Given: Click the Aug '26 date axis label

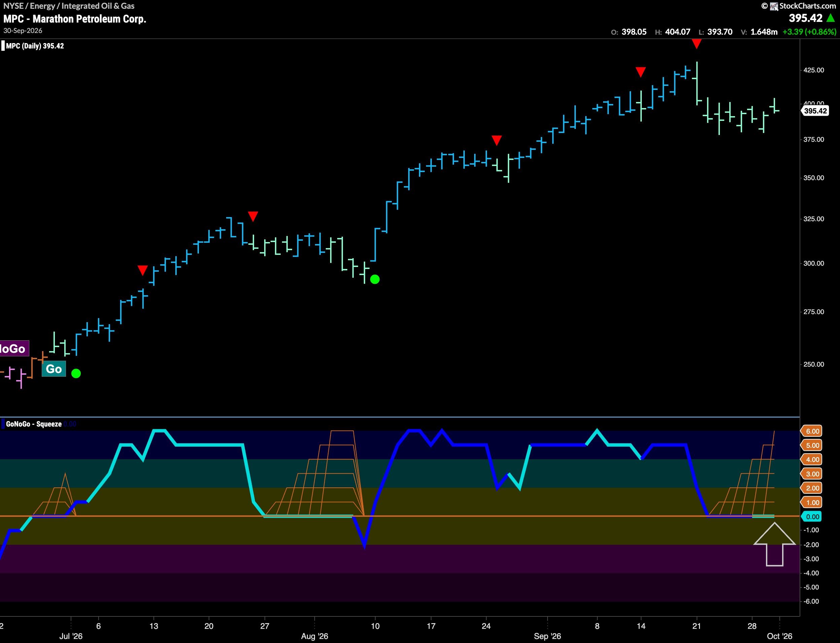Looking at the screenshot, I should pos(314,636).
